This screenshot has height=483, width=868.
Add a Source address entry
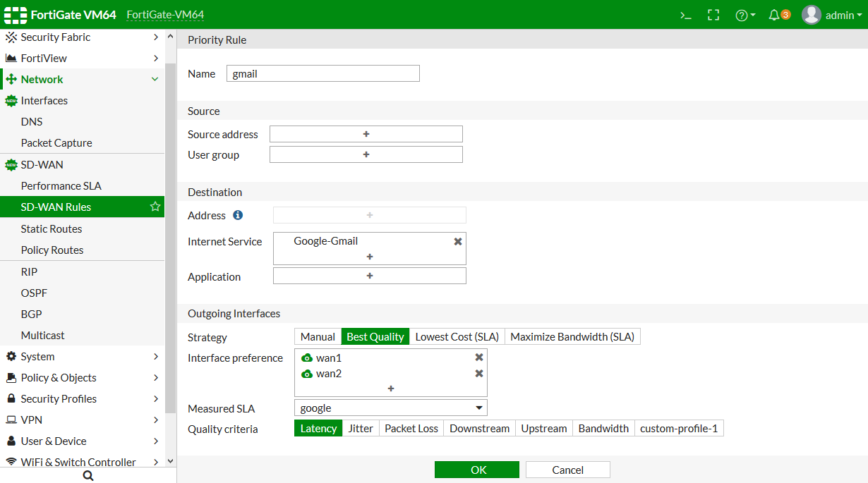[366, 134]
